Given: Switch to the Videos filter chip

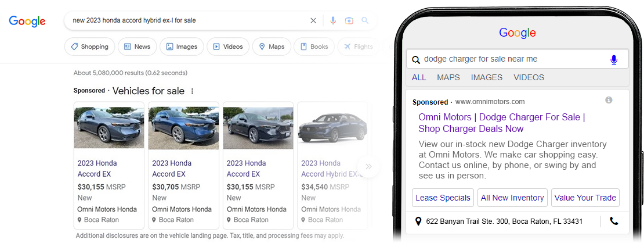Looking at the screenshot, I should 228,47.
